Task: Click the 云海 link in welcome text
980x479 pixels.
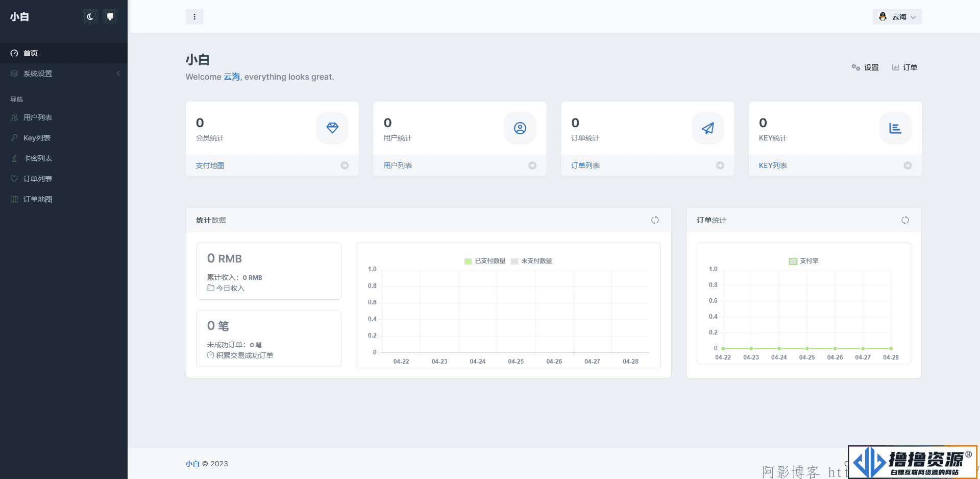Action: [232, 77]
